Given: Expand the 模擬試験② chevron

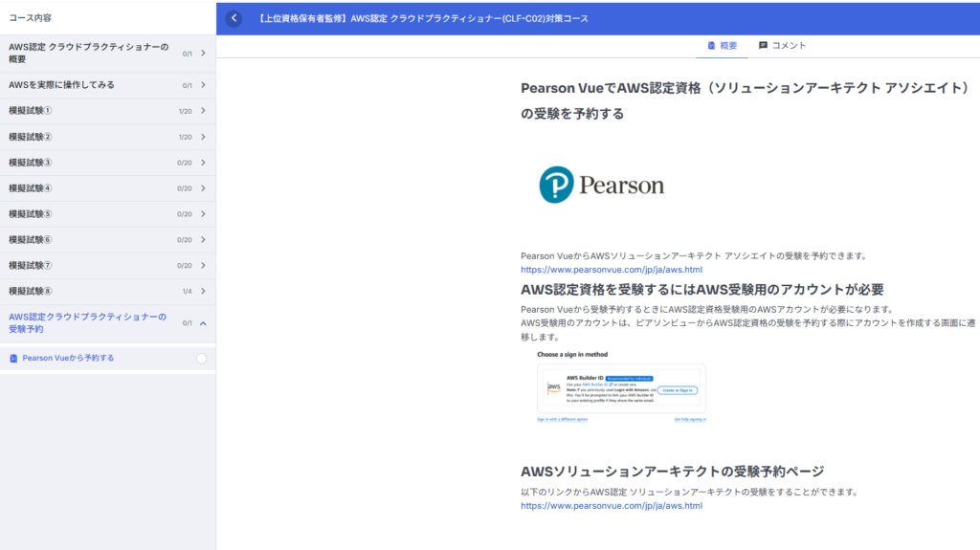Looking at the screenshot, I should click(x=203, y=137).
